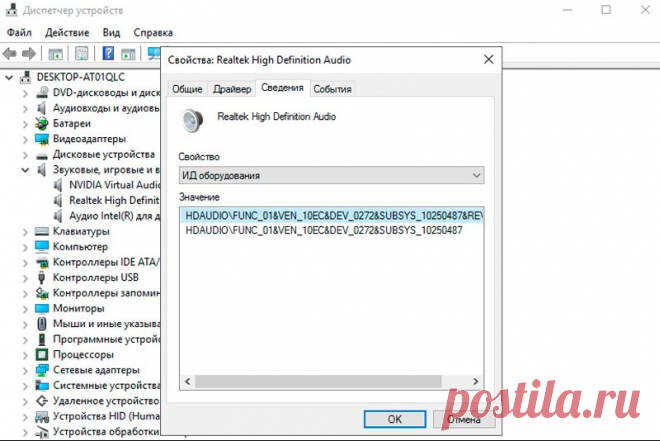The image size is (660, 441).
Task: Click the Видеоадаптеры display adapter icon
Action: (42, 139)
